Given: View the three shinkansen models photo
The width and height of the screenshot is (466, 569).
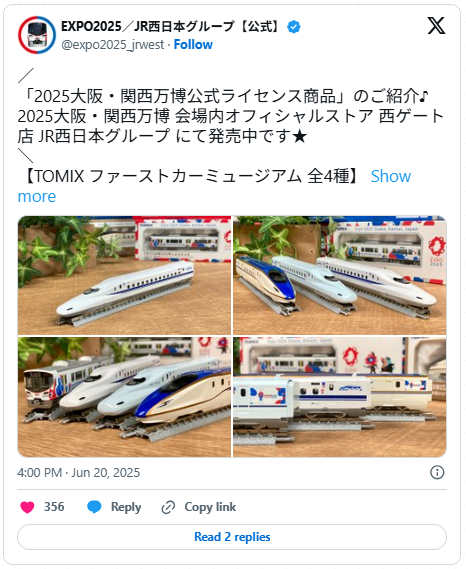Looking at the screenshot, I should (x=340, y=275).
